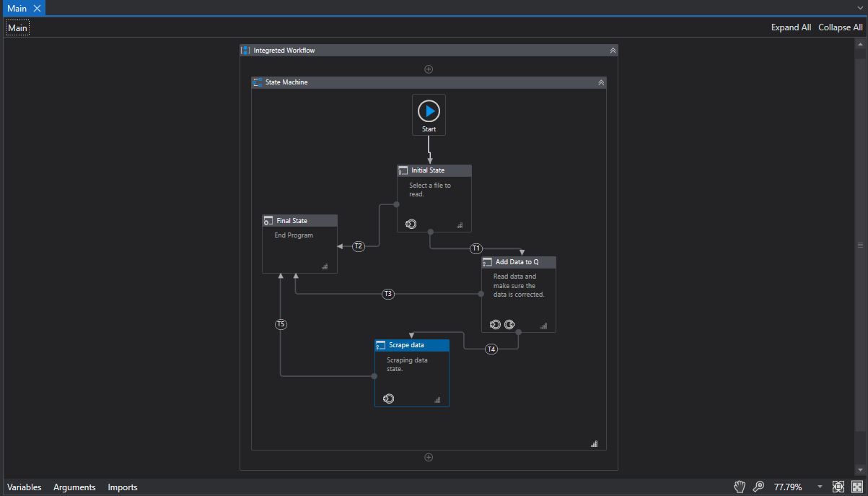The image size is (868, 496).
Task: Select the 'End Program' annotation text
Action: click(294, 235)
